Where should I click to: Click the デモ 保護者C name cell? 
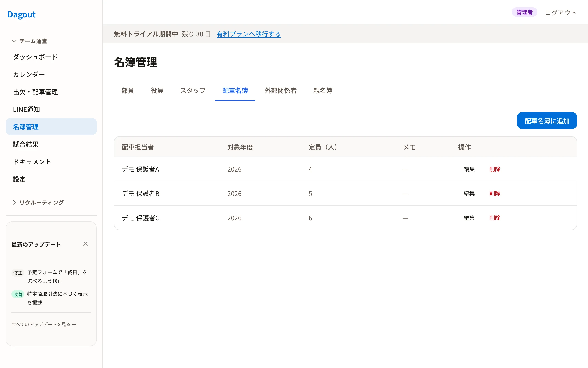coord(140,218)
